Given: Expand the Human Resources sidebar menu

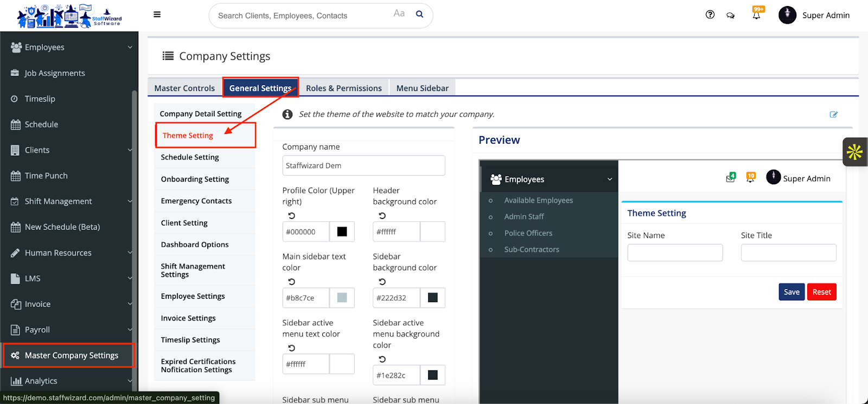Looking at the screenshot, I should [71, 253].
